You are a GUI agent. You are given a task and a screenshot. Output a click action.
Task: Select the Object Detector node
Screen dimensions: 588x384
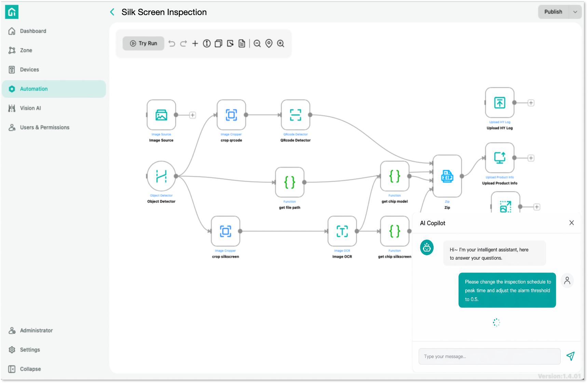161,176
